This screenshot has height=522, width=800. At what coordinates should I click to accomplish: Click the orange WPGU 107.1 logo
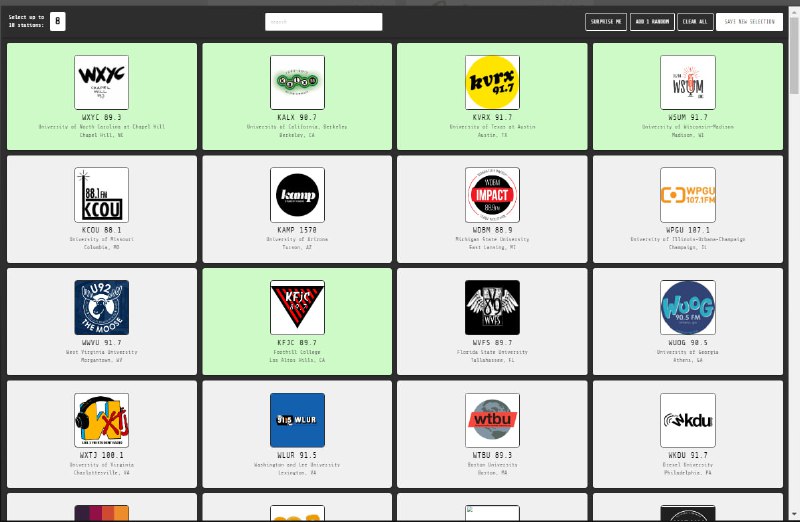[x=688, y=194]
